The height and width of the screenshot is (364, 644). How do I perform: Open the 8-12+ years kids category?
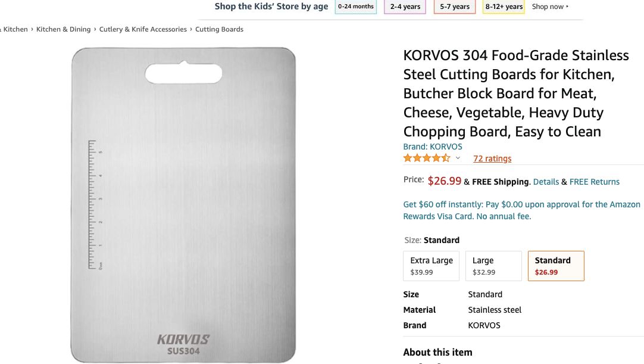(503, 7)
